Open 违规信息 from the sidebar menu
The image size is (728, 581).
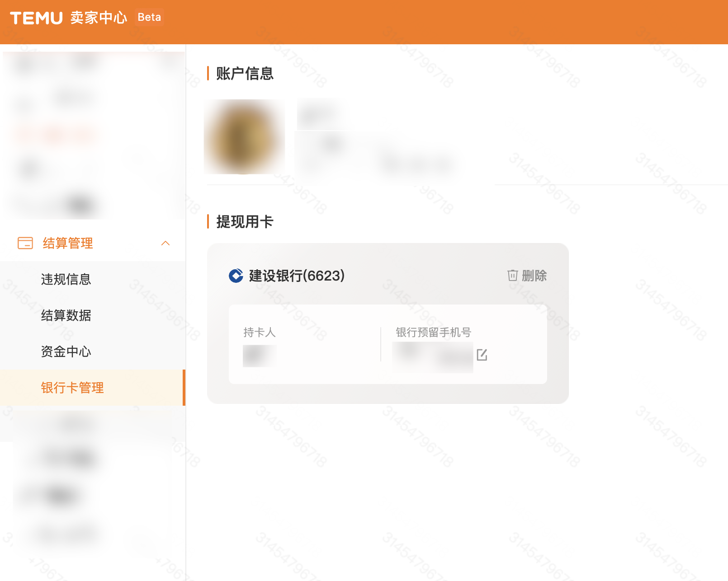pos(66,279)
